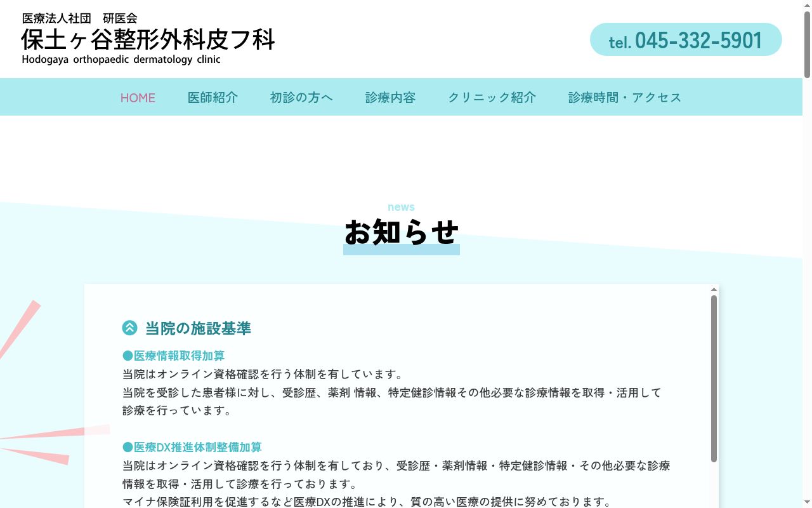
Task: Call the clinic via tel. 045-332-5901 button
Action: click(x=686, y=39)
